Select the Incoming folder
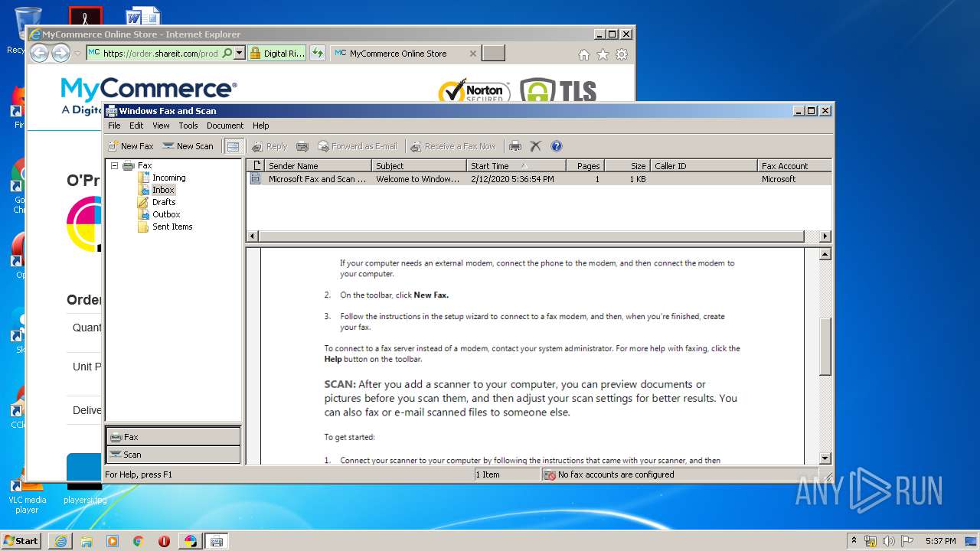This screenshot has width=980, height=551. pos(168,178)
